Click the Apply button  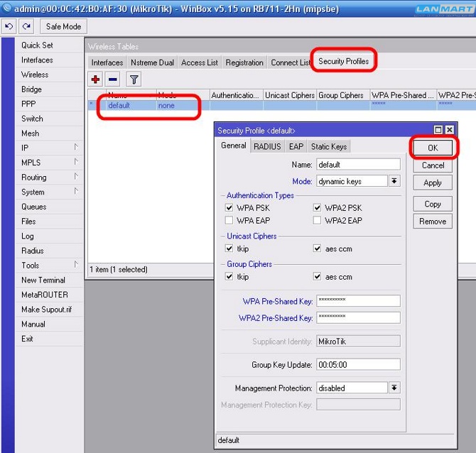click(x=433, y=182)
